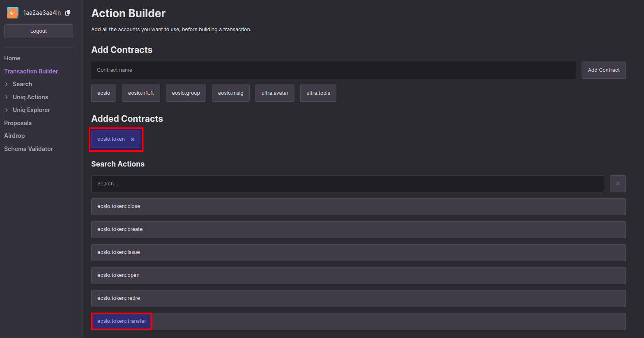Expand the Uniq Explorer chevron
This screenshot has width=644, height=338.
[x=7, y=110]
